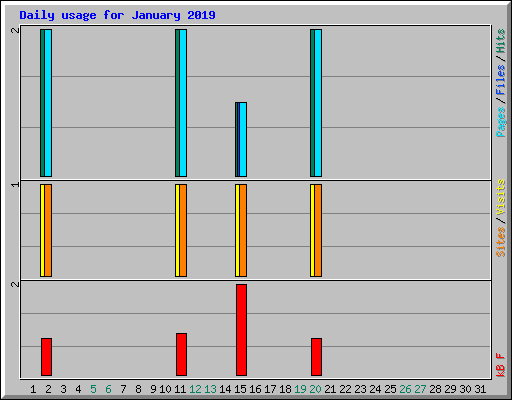The height and width of the screenshot is (400, 512).
Task: Click day label 8 on the x-axis
Action: (x=138, y=389)
